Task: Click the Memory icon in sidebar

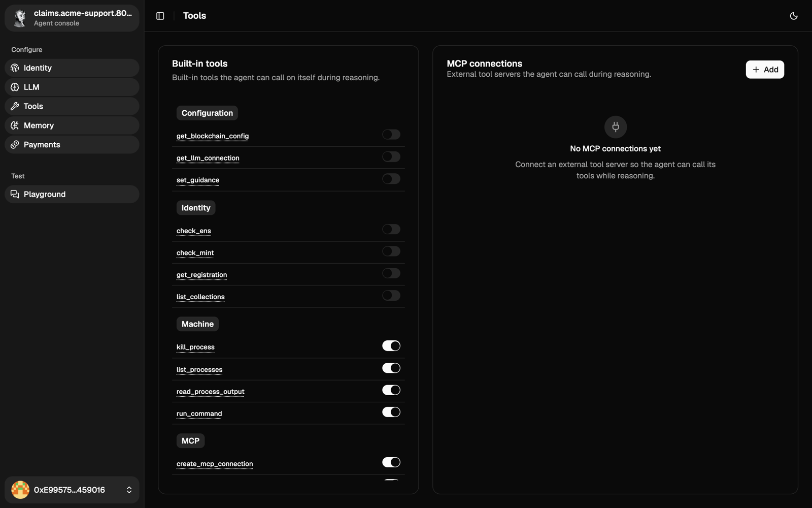Action: point(15,125)
